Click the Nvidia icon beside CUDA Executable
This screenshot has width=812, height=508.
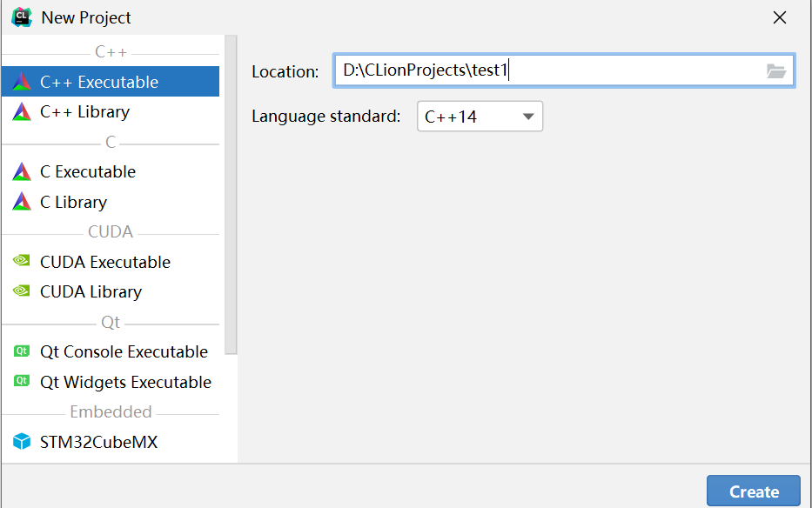[x=22, y=260]
